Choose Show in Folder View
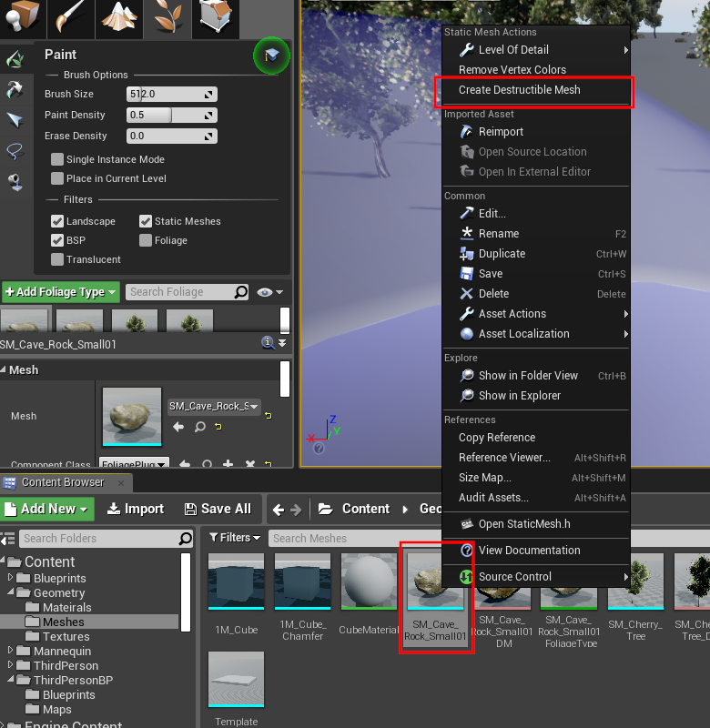This screenshot has width=710, height=728. click(x=535, y=376)
